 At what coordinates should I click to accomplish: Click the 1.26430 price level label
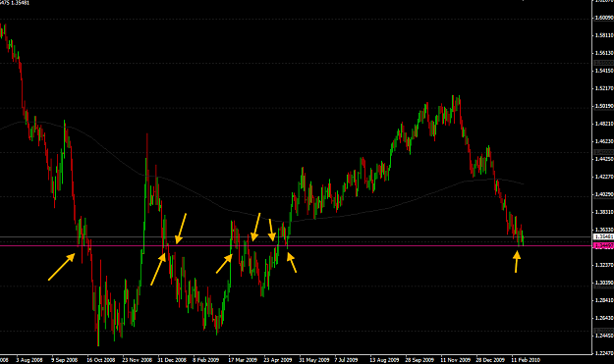tap(604, 318)
